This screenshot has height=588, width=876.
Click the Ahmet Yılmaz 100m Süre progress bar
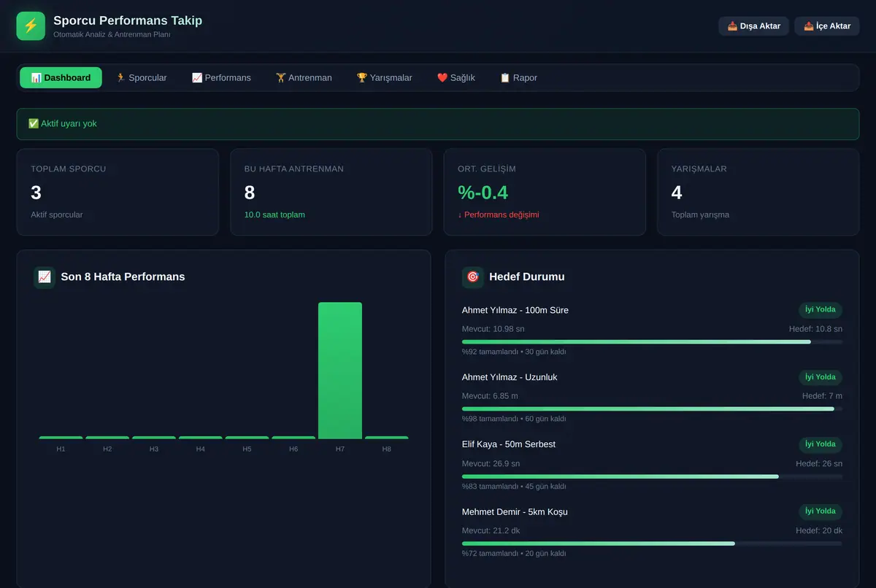(652, 341)
